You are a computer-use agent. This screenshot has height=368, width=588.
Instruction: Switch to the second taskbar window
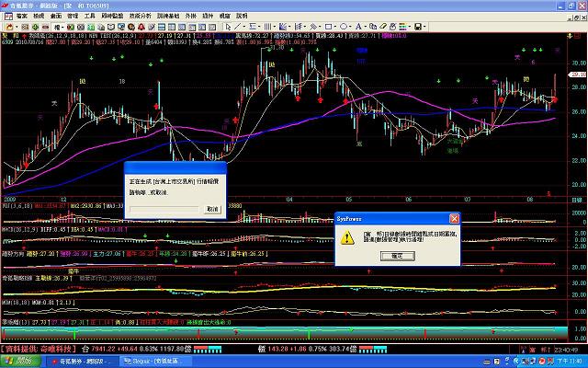pyautogui.click(x=155, y=362)
